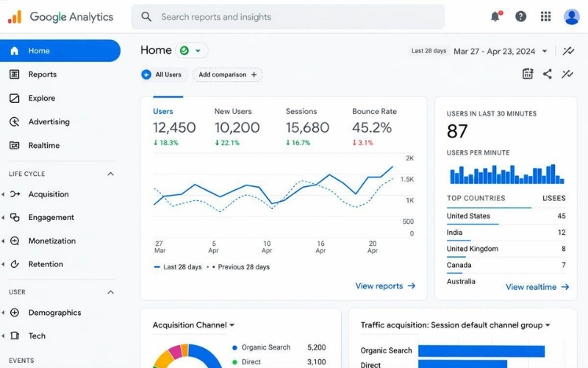The width and height of the screenshot is (588, 368).
Task: Select the Sessions metric tab
Action: (307, 127)
